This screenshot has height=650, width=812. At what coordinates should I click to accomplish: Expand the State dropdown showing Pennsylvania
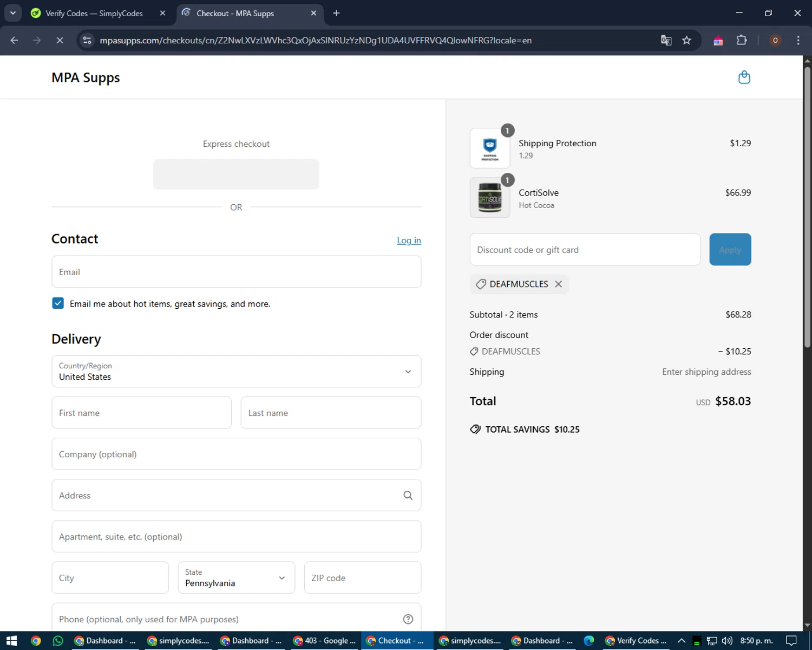(237, 578)
